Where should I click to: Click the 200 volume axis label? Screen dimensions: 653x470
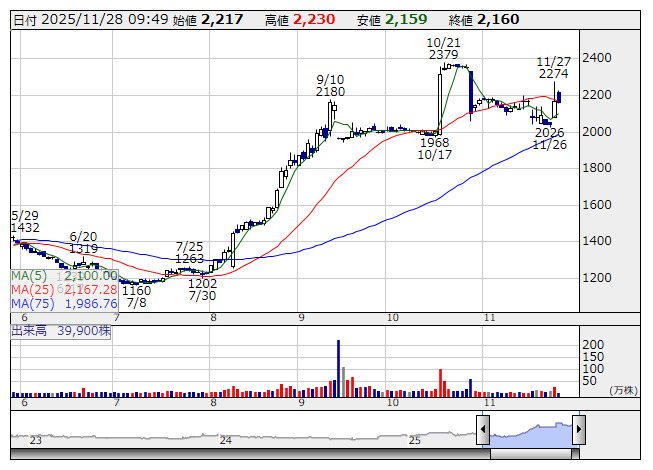[593, 345]
